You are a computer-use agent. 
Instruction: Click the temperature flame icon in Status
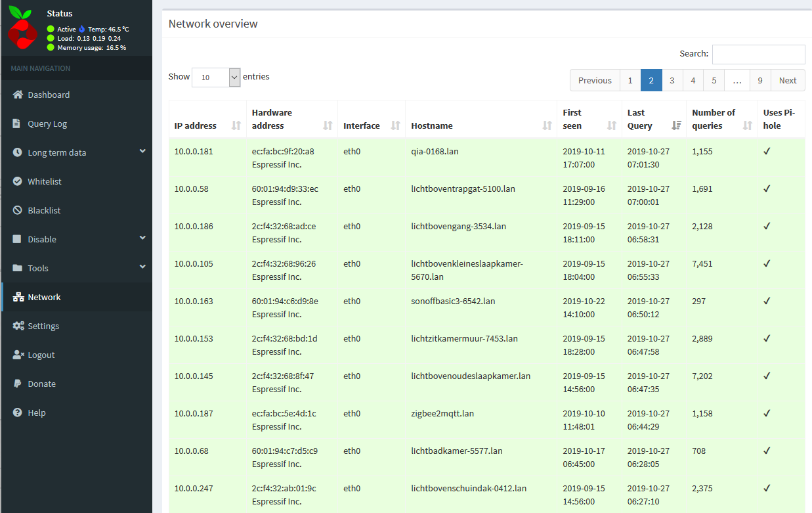[82, 29]
